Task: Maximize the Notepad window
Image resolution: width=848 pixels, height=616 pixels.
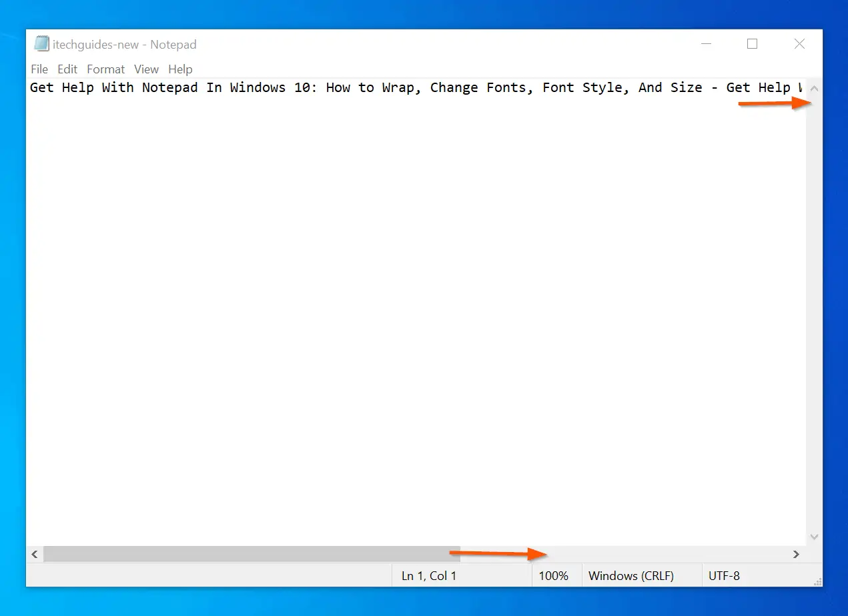Action: (752, 44)
